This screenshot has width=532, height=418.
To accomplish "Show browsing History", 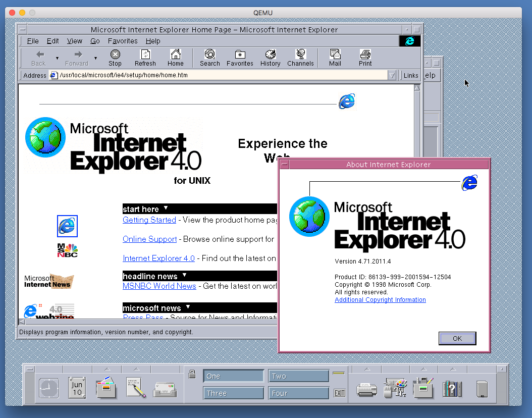I will point(271,58).
